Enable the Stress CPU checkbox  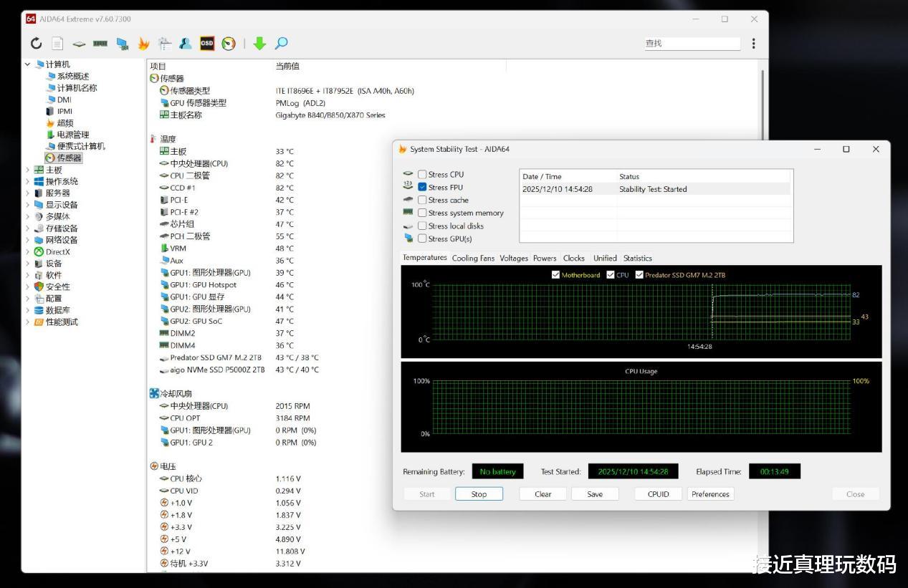(422, 175)
